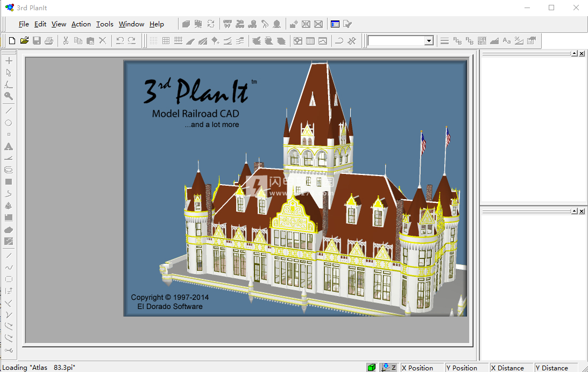Image resolution: width=588 pixels, height=372 pixels.
Task: Click the 3rd PlanIt title bar app icon
Action: [x=9, y=8]
